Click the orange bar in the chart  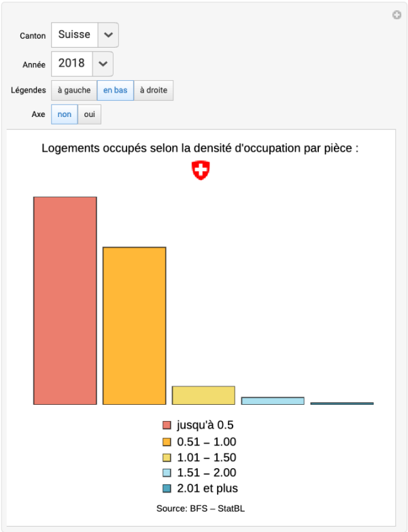tap(134, 326)
